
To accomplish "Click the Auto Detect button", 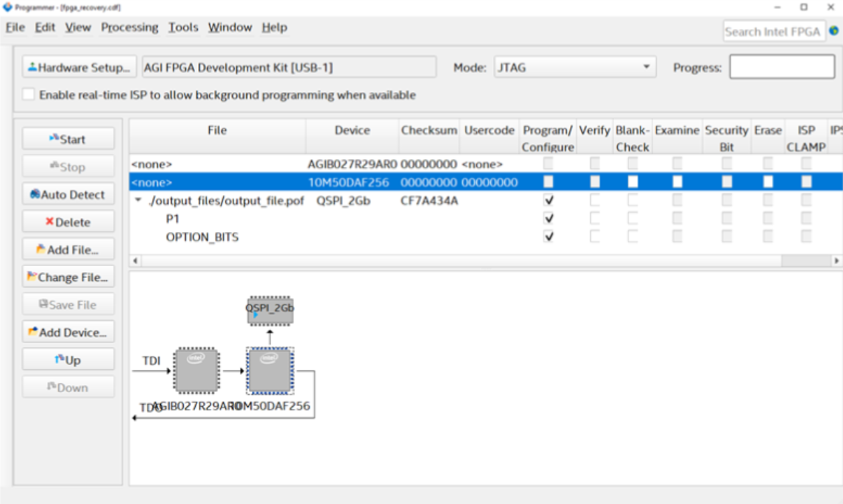I will [68, 194].
